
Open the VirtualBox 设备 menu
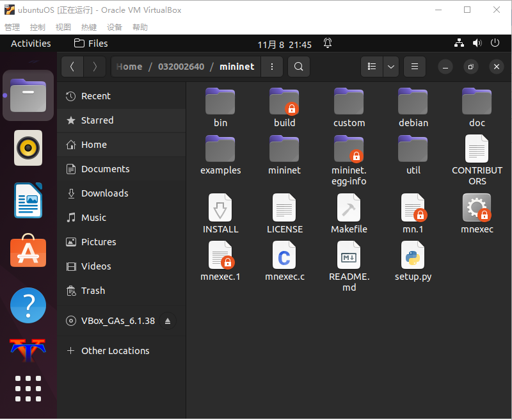[x=115, y=27]
